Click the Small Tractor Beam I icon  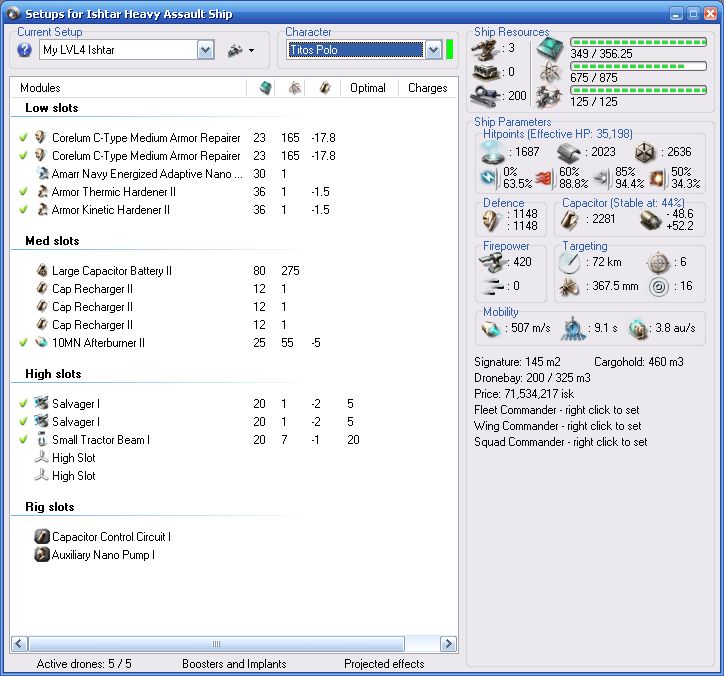tap(42, 439)
